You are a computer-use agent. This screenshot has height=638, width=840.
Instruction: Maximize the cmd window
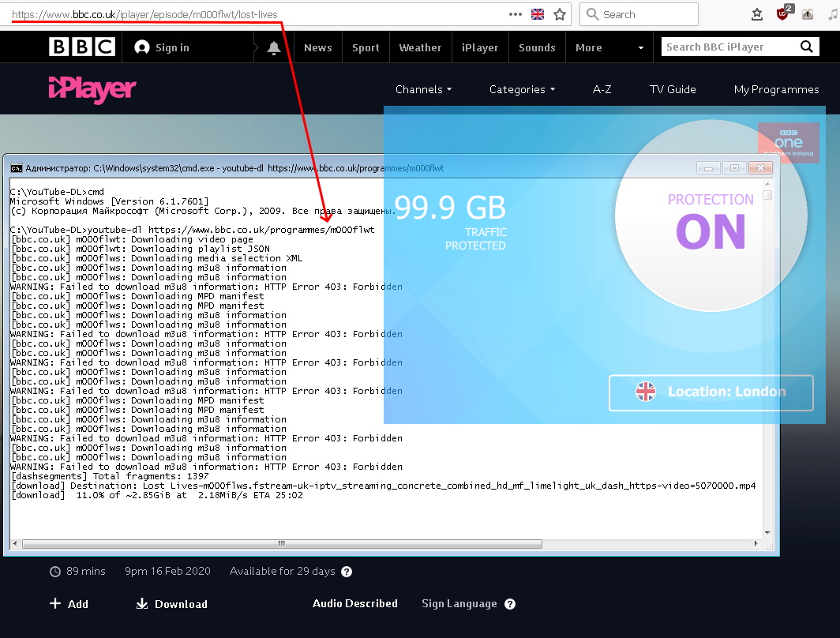pyautogui.click(x=734, y=168)
